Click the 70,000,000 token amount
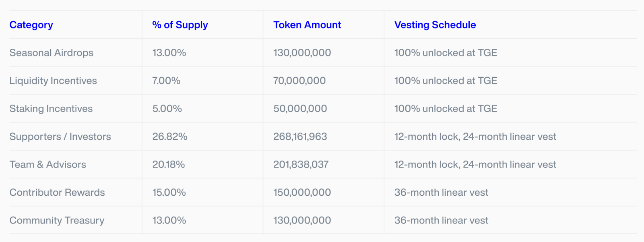The width and height of the screenshot is (644, 242). [x=299, y=81]
